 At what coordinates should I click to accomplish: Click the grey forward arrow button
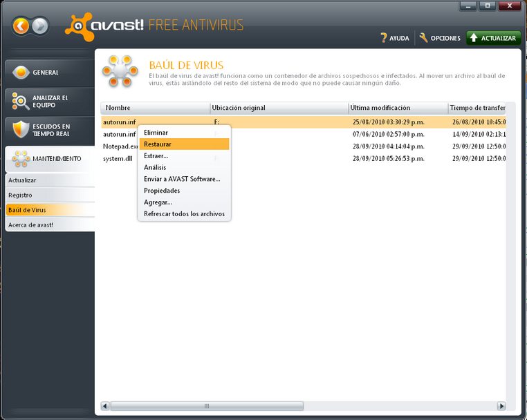click(x=40, y=26)
